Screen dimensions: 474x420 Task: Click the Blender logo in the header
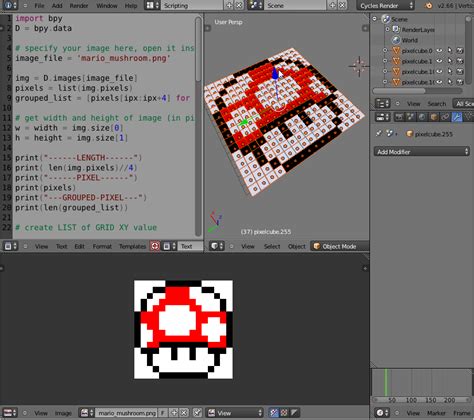coord(429,6)
